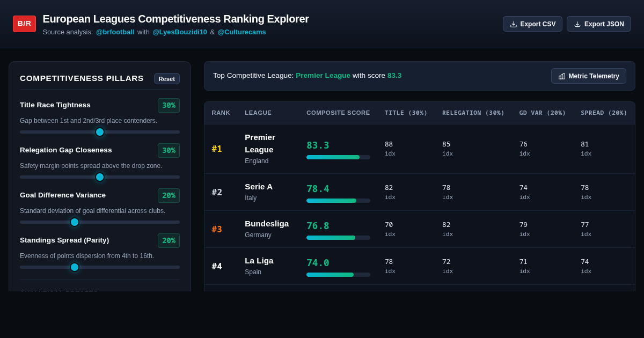The image size is (644, 338).
Task: Click the Competitiveness Pillars heading
Action: point(82,78)
